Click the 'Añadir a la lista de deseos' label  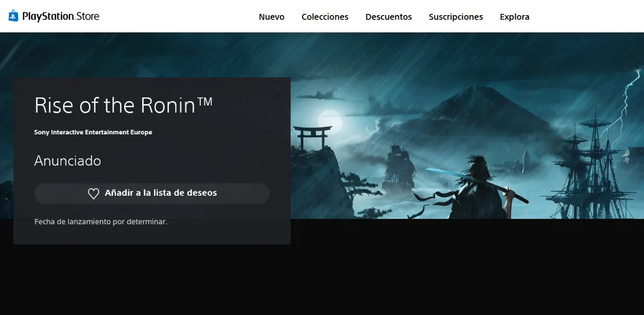(x=161, y=193)
